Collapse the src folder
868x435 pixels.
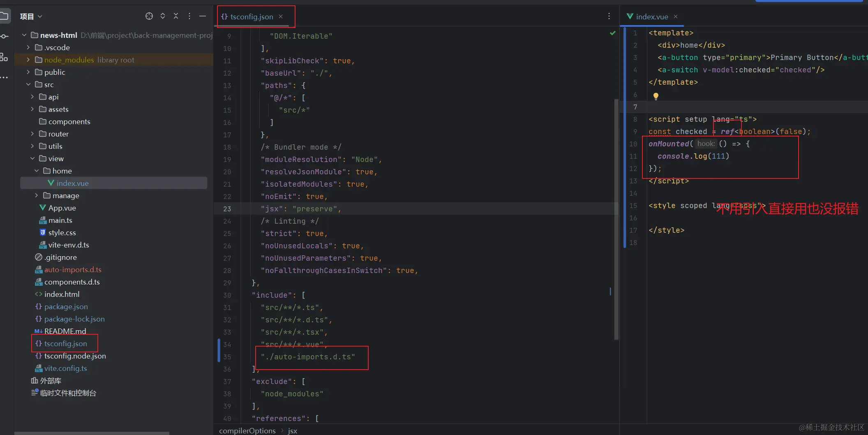click(x=28, y=84)
